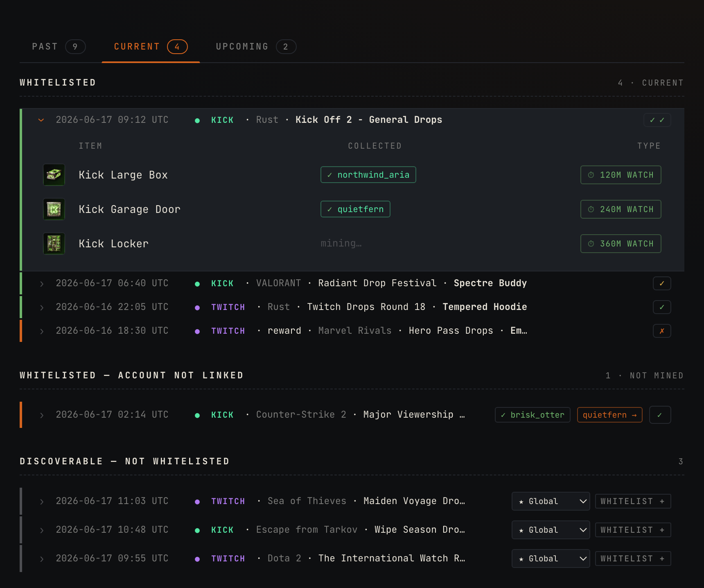Toggle the X box on Hero Pass Drops row
The height and width of the screenshot is (588, 704).
tap(662, 331)
